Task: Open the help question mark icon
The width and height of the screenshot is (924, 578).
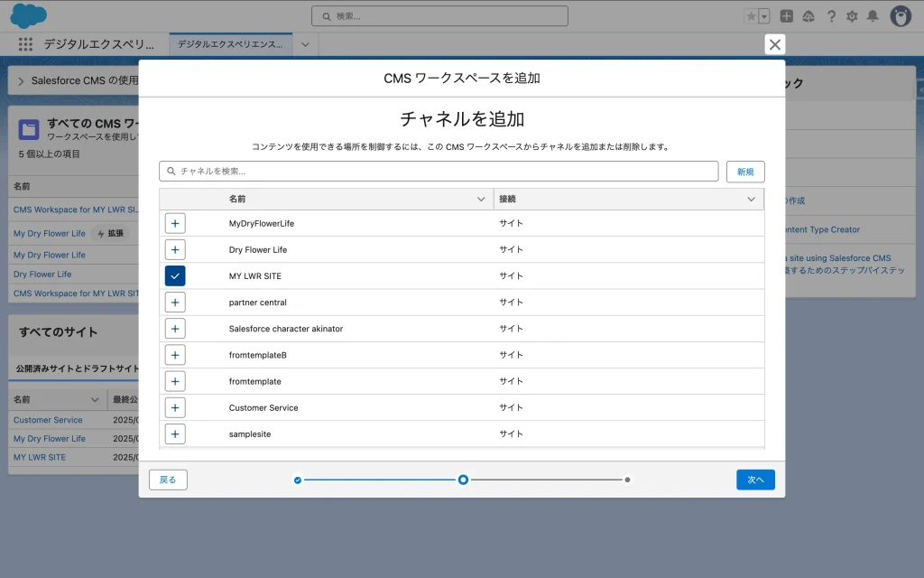Action: coord(830,16)
